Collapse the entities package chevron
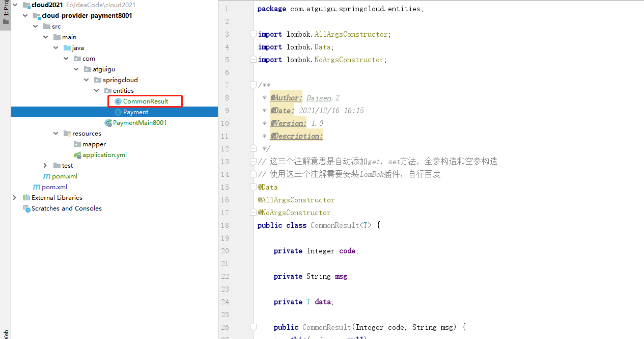The width and height of the screenshot is (644, 339). [96, 90]
